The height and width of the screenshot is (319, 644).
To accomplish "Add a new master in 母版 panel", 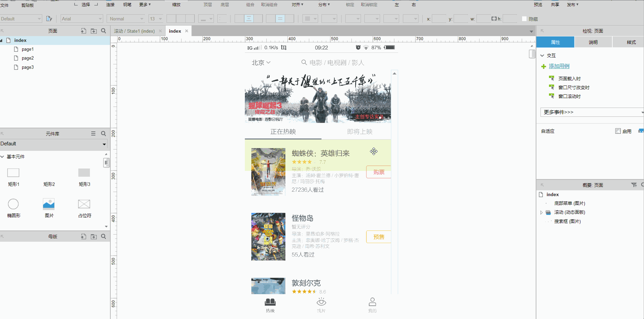I will [83, 237].
